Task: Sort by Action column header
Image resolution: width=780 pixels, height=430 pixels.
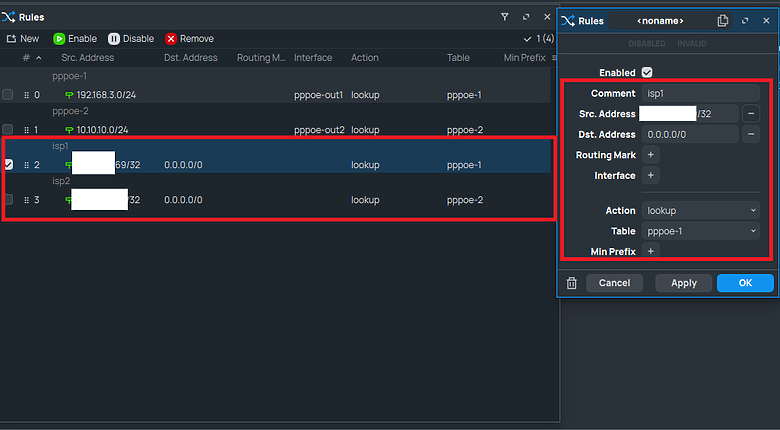Action: click(x=365, y=58)
